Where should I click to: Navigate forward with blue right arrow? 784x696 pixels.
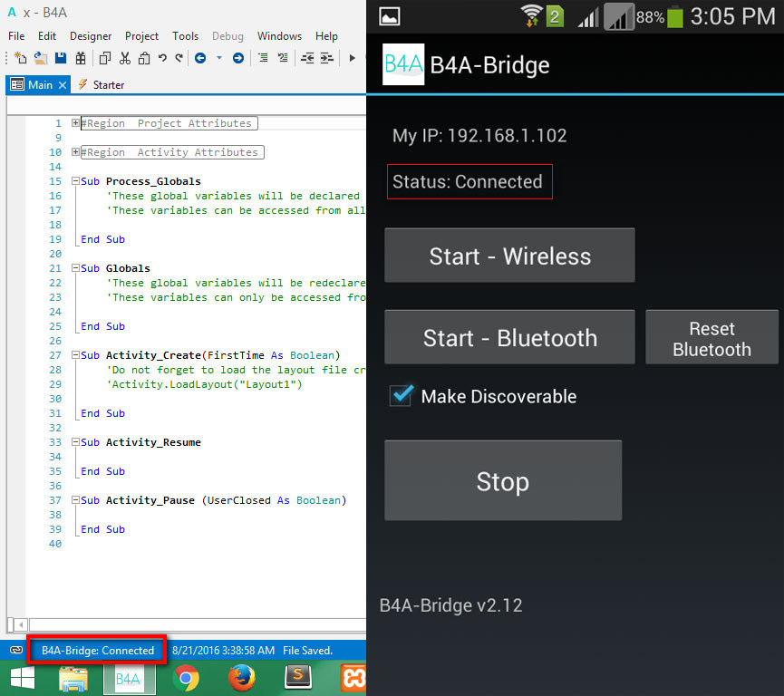point(238,58)
